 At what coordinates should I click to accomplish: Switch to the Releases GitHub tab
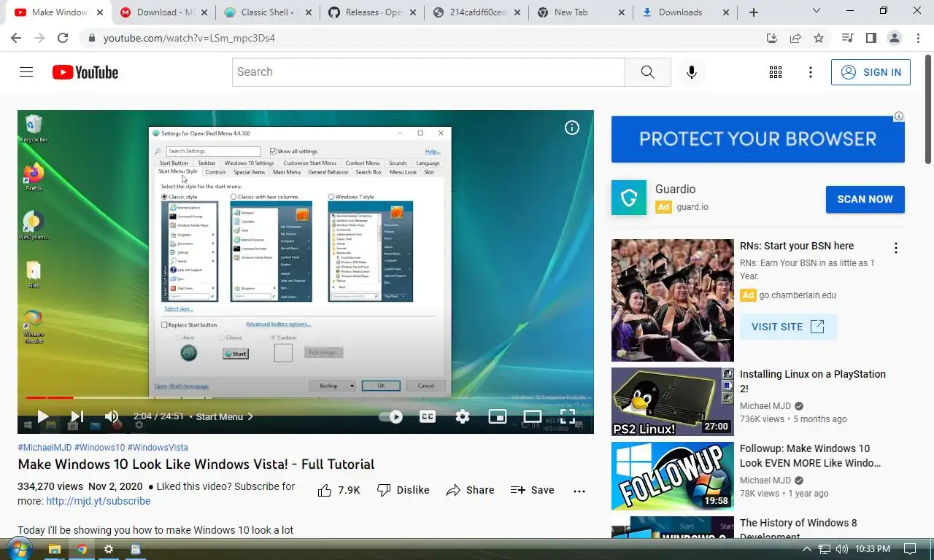point(371,12)
